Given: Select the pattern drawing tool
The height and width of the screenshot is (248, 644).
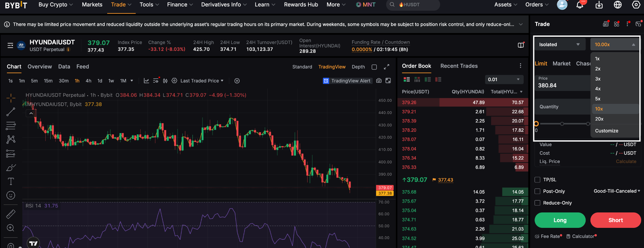Looking at the screenshot, I should tap(11, 139).
